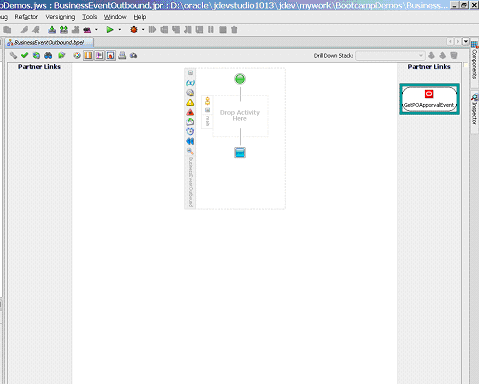Collapse the main sequence using its small icon
The image size is (479, 384).
pos(207,110)
